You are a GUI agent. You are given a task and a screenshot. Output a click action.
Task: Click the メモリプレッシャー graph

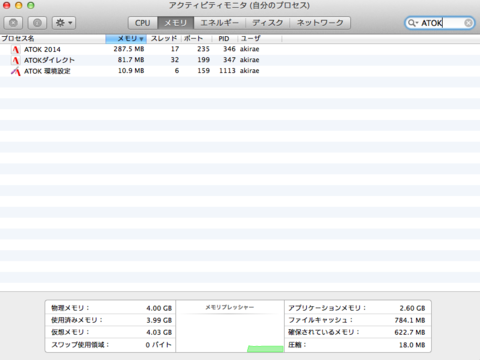tap(230, 326)
